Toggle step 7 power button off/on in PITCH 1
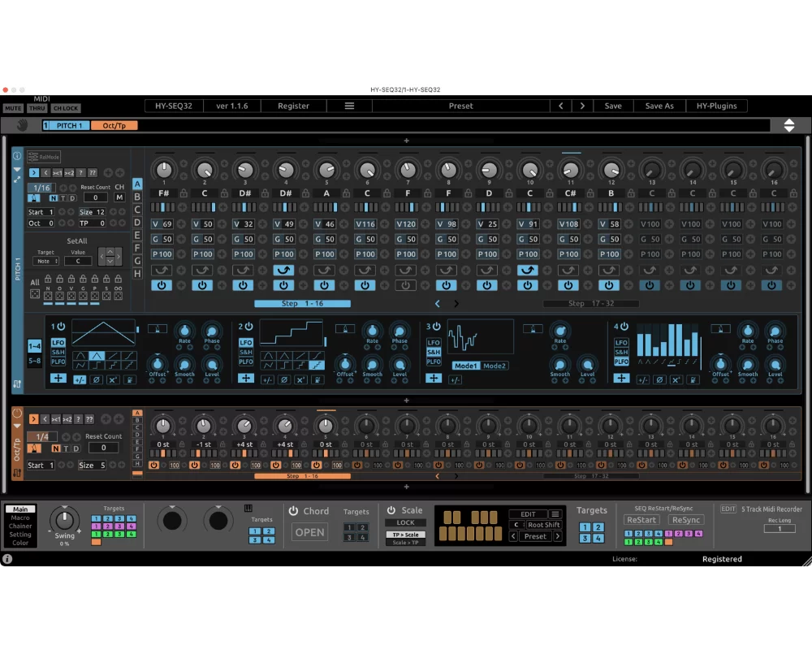The width and height of the screenshot is (812, 650). [405, 285]
